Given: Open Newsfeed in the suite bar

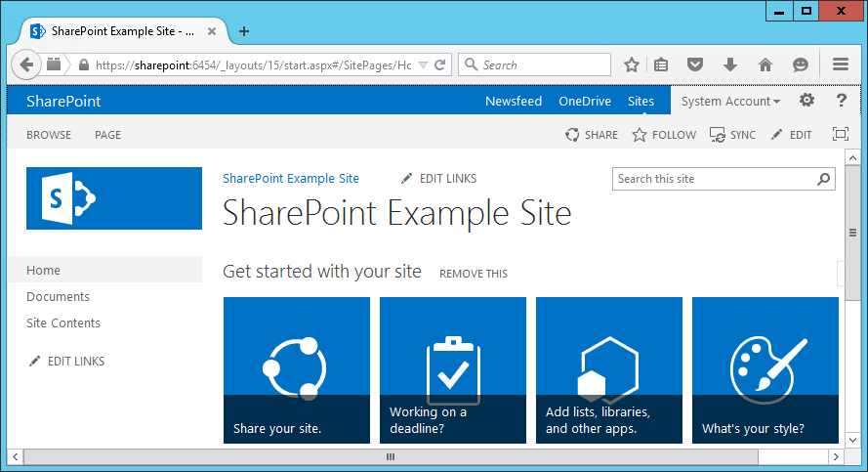Looking at the screenshot, I should pos(514,102).
